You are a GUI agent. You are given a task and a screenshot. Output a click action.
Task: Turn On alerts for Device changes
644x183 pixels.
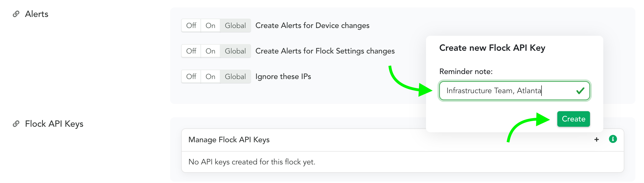coord(211,26)
